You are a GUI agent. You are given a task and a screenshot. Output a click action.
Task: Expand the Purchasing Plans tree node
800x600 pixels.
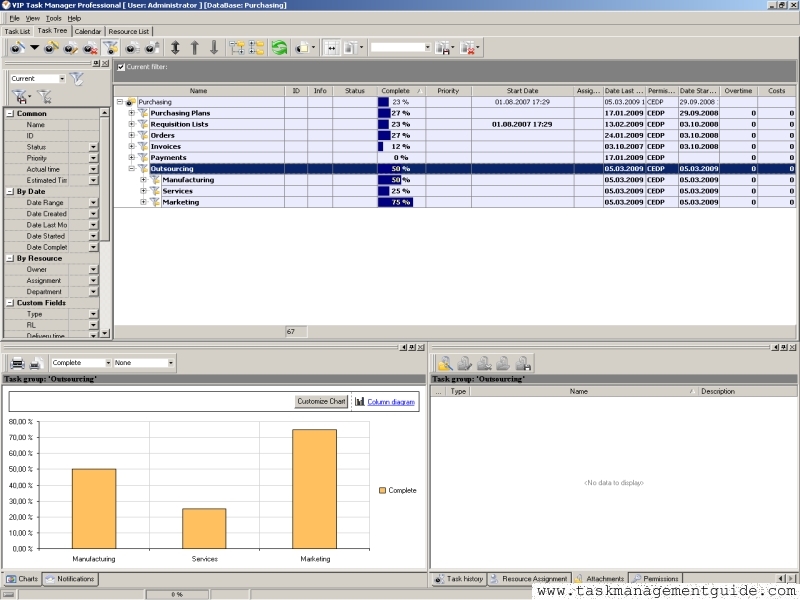pyautogui.click(x=131, y=113)
